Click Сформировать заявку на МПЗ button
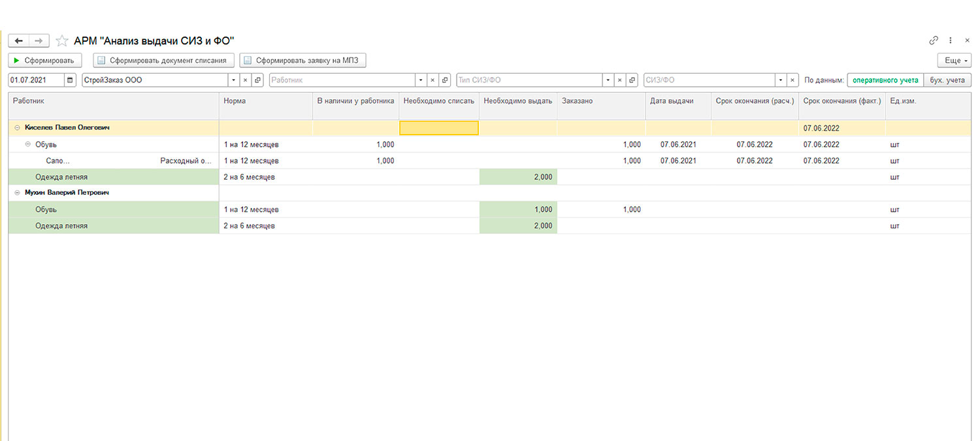This screenshot has height=441, width=980. coord(303,61)
